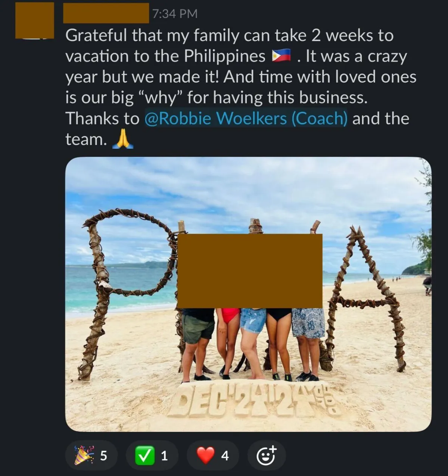
Task: Click the brown redaction block on photo
Action: pos(250,271)
